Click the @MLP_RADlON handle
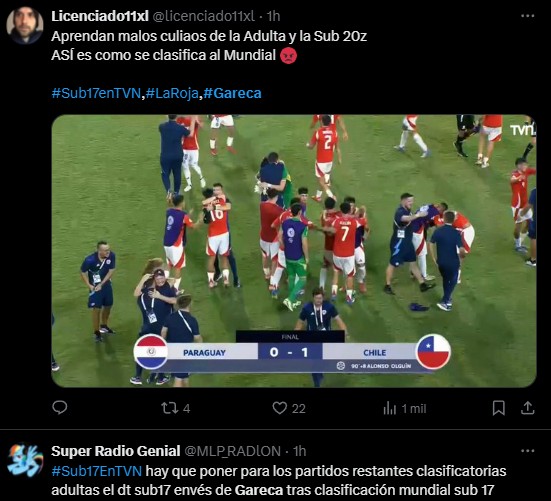Screen dimensions: 551x501 (x=232, y=451)
